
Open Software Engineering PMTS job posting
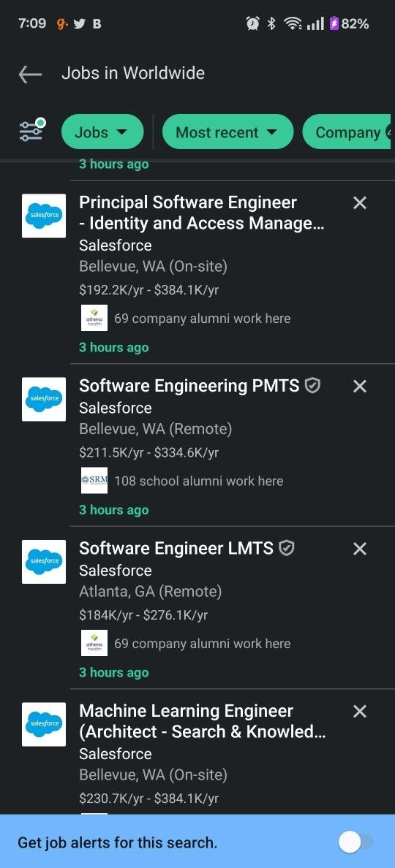click(x=189, y=386)
